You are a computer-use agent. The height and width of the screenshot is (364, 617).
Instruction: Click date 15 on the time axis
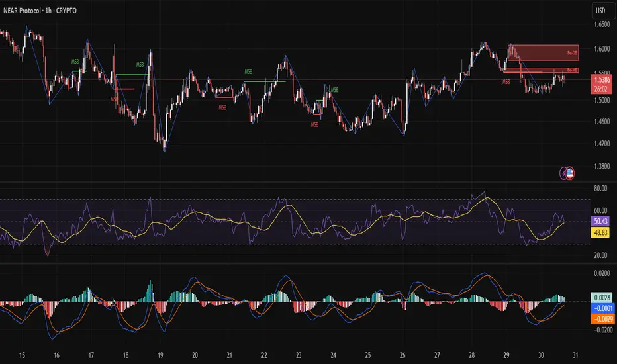tap(22, 355)
